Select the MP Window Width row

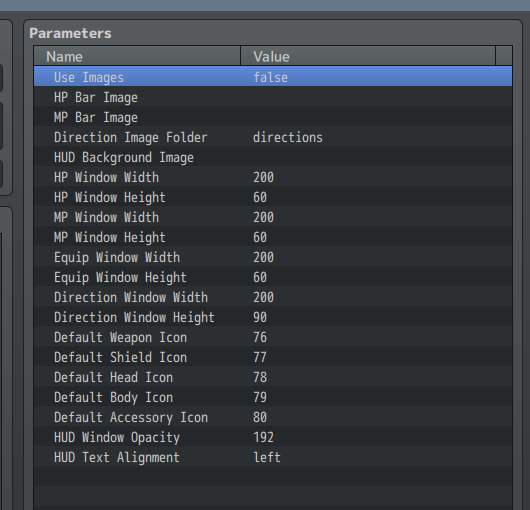click(273, 217)
